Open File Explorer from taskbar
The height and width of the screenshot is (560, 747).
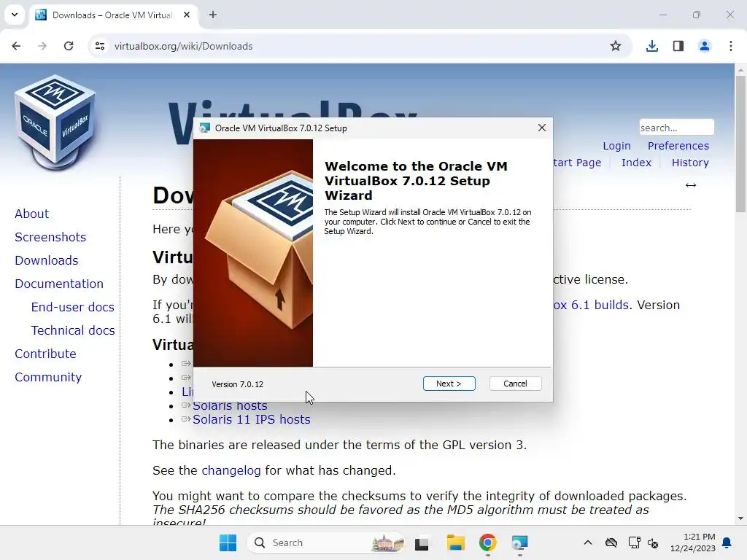[x=455, y=542]
